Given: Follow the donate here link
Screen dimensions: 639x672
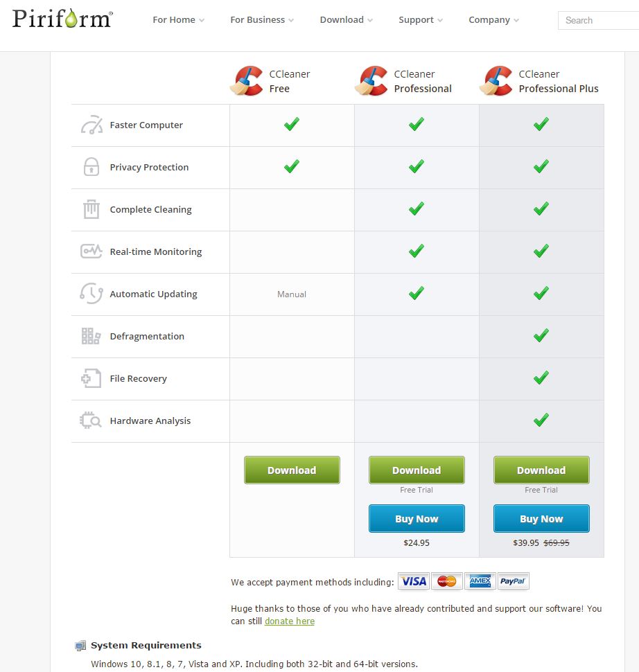Looking at the screenshot, I should pyautogui.click(x=290, y=621).
